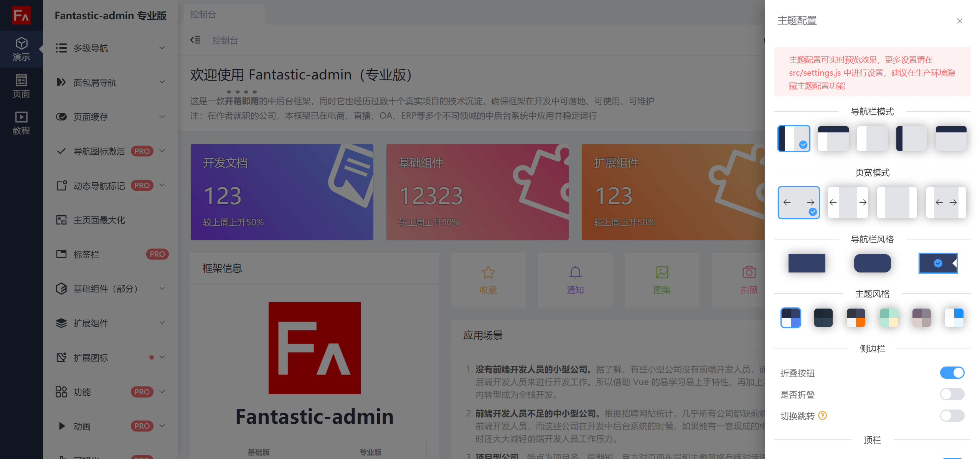Click the 基础组件（部分）hexagon icon
980x459 pixels.
coord(61,289)
